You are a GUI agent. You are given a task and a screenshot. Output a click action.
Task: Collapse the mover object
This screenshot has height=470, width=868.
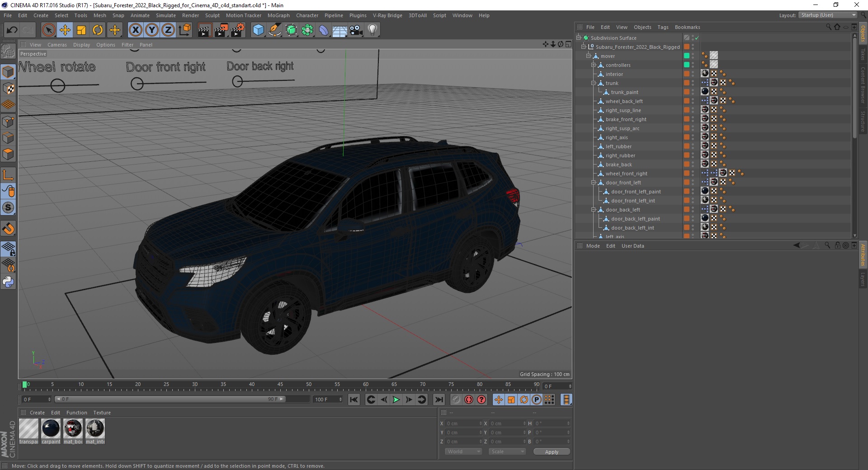point(588,56)
